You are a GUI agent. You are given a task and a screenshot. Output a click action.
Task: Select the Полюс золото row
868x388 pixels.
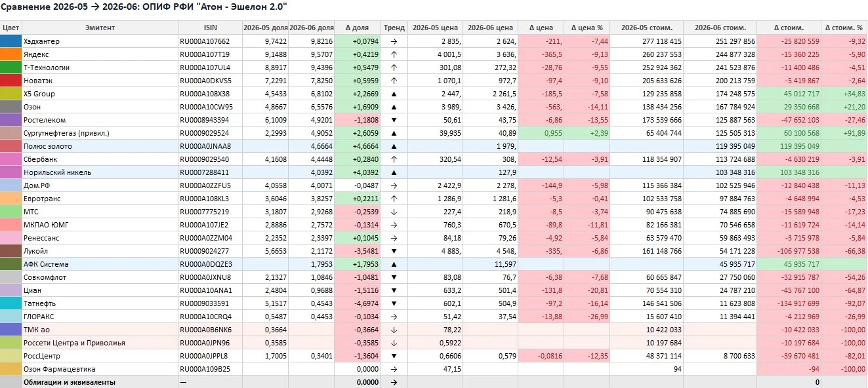(434, 146)
